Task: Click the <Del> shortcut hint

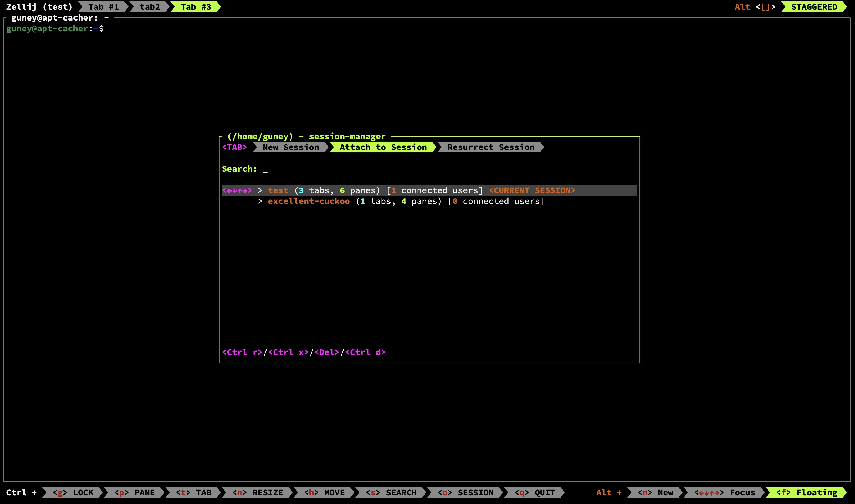Action: [x=327, y=352]
